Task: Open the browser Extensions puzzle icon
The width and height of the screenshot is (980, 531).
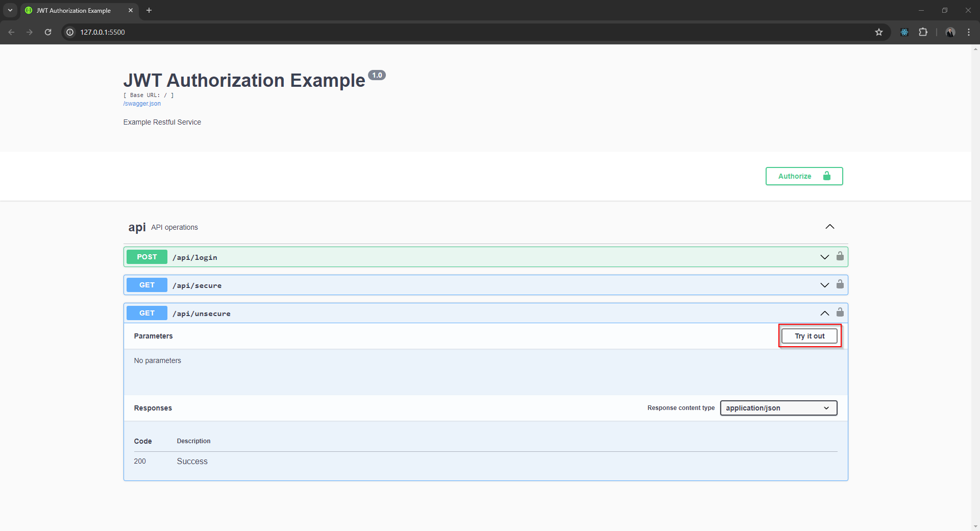Action: pyautogui.click(x=923, y=32)
